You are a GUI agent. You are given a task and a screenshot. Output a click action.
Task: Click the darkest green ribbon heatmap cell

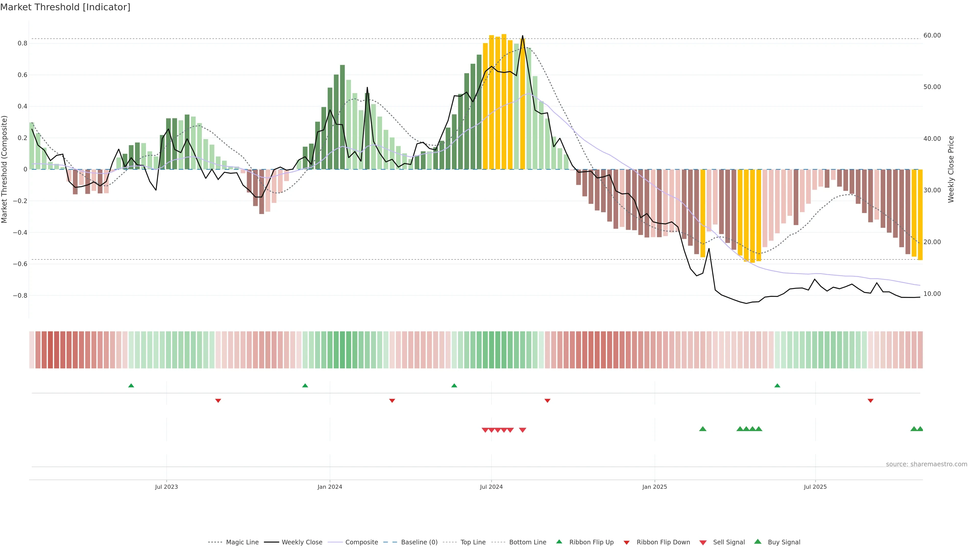click(342, 350)
